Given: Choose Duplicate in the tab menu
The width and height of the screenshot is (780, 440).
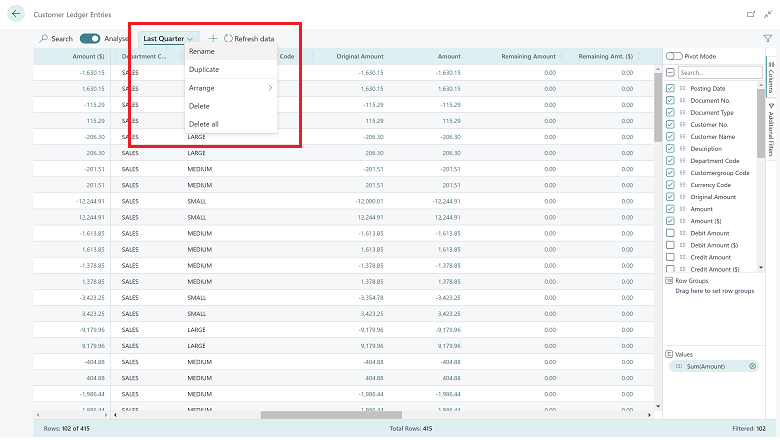Looking at the screenshot, I should point(231,70).
